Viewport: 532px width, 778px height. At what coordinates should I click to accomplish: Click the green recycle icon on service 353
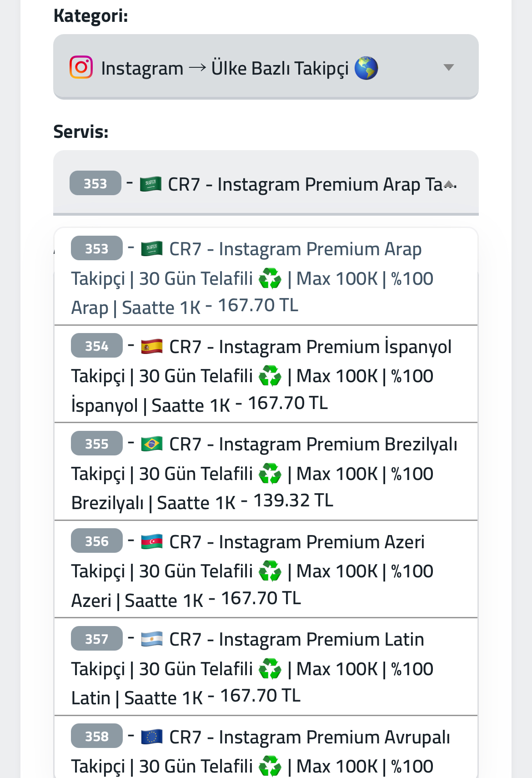270,278
